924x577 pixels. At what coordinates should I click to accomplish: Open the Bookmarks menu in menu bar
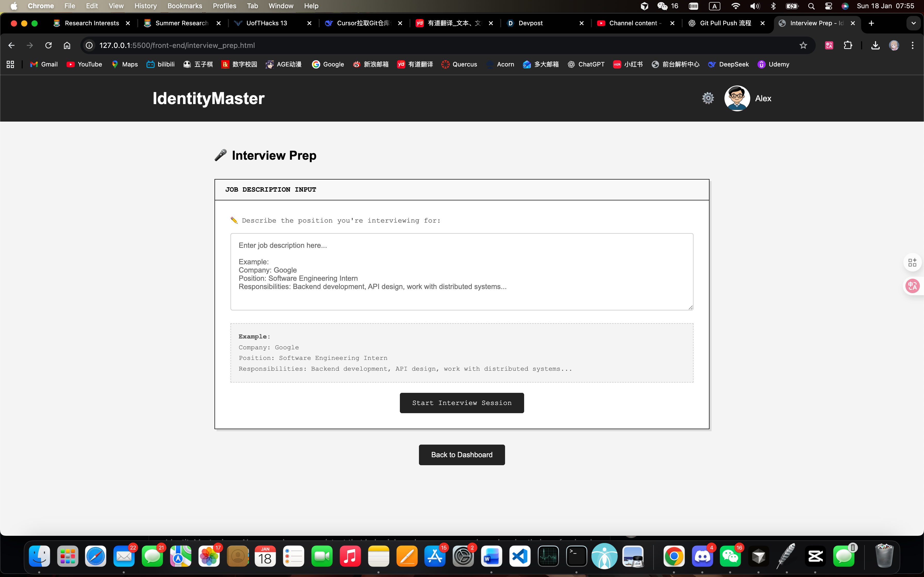point(184,6)
